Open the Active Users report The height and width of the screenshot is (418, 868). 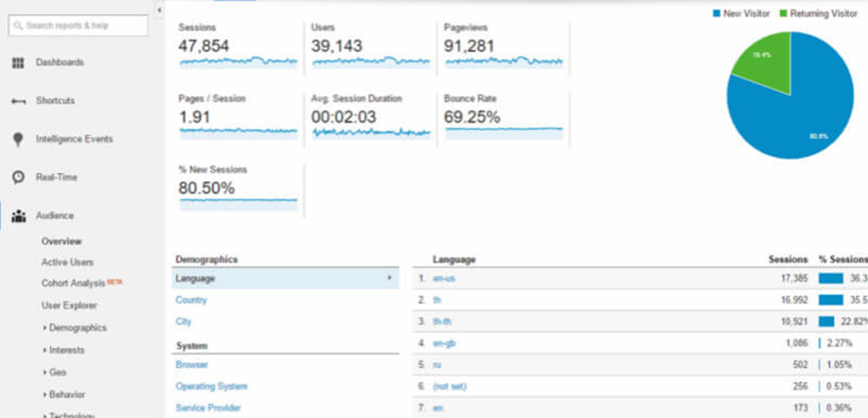[67, 262]
